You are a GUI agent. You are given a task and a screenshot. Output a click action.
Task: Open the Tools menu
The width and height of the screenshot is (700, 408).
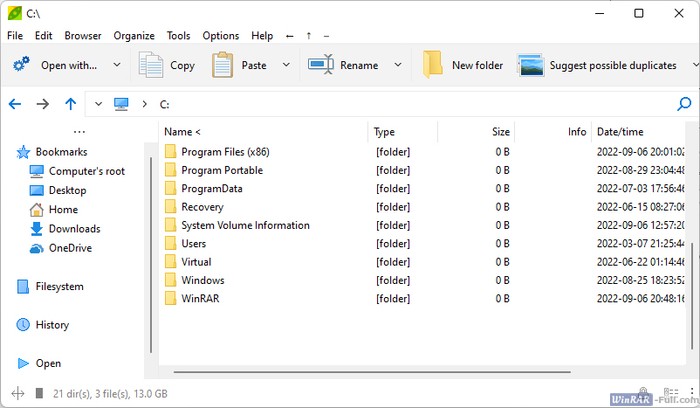pyautogui.click(x=178, y=35)
